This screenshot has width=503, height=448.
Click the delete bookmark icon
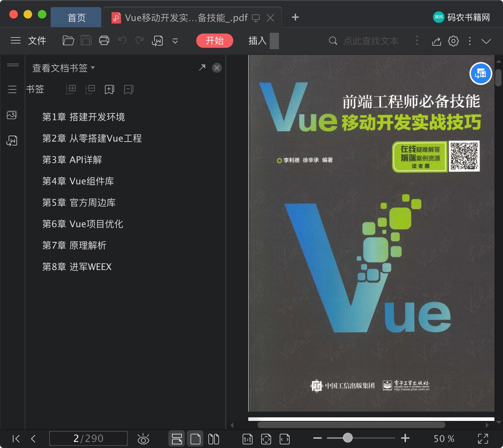(129, 90)
